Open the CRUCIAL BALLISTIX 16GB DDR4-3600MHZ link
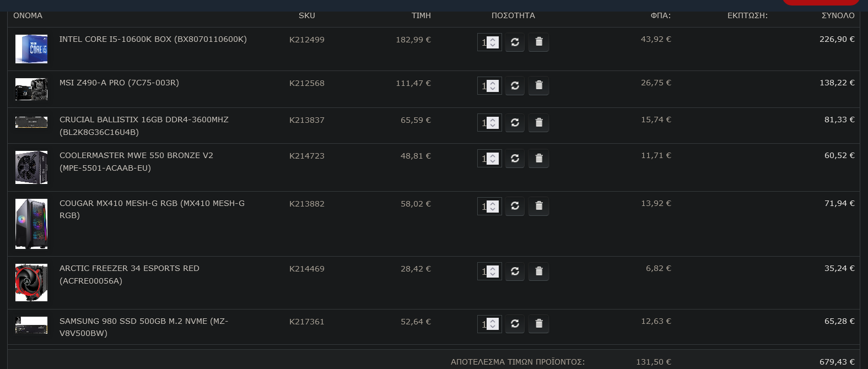This screenshot has height=369, width=868. [144, 126]
